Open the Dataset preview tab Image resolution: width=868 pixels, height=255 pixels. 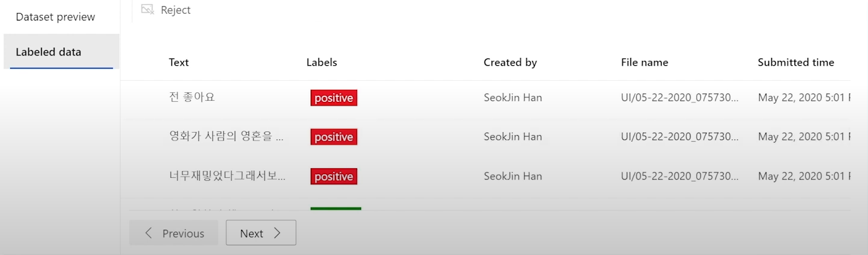(x=55, y=17)
